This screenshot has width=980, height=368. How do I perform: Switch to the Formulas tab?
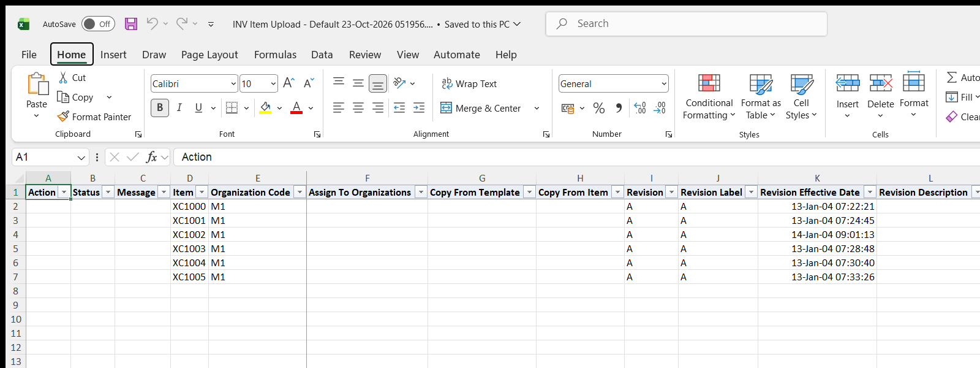(x=275, y=55)
